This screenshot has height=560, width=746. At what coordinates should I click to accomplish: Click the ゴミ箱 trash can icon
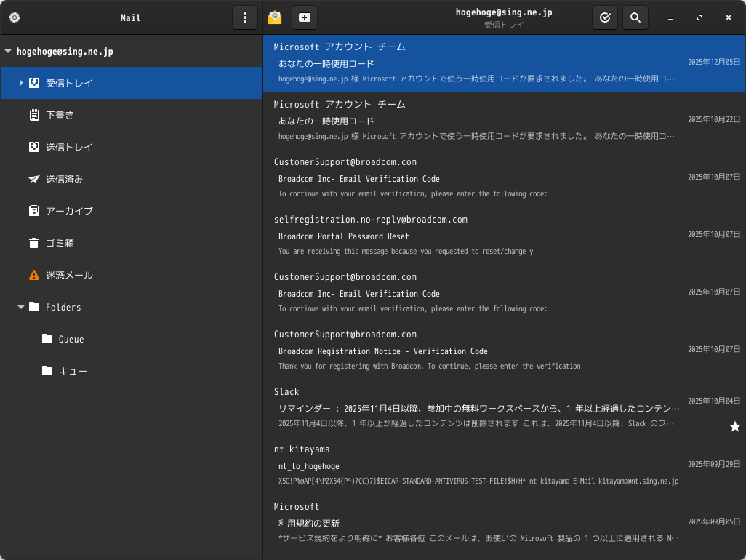(33, 243)
